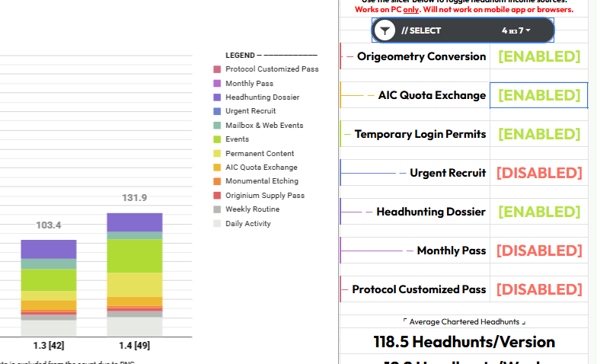
Task: Click the Permanent Content legend label
Action: click(260, 154)
